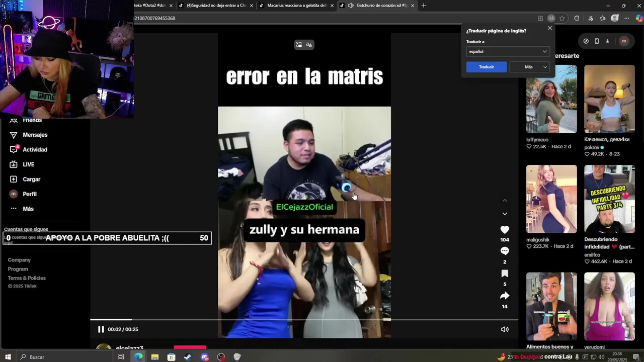Open the browser favorites list icon
644x362 pixels.
point(603,18)
